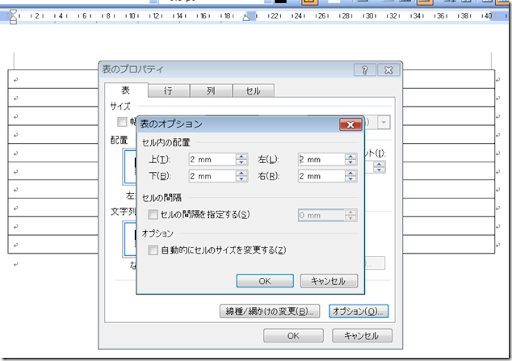Click the disabled cell spacing 0 mm field
Screen dimensions: 512x361
point(321,215)
